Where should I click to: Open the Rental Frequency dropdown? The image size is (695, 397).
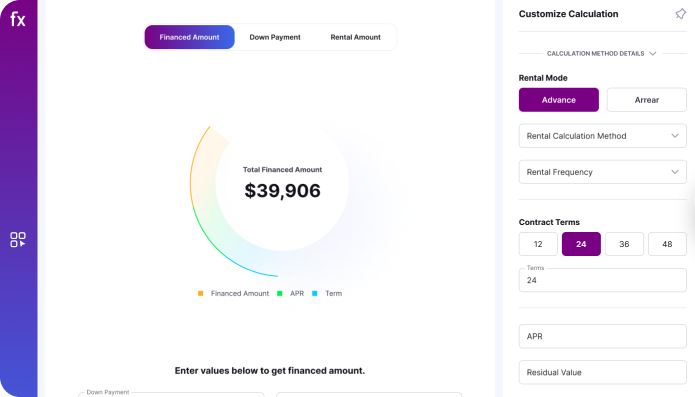[x=603, y=172]
